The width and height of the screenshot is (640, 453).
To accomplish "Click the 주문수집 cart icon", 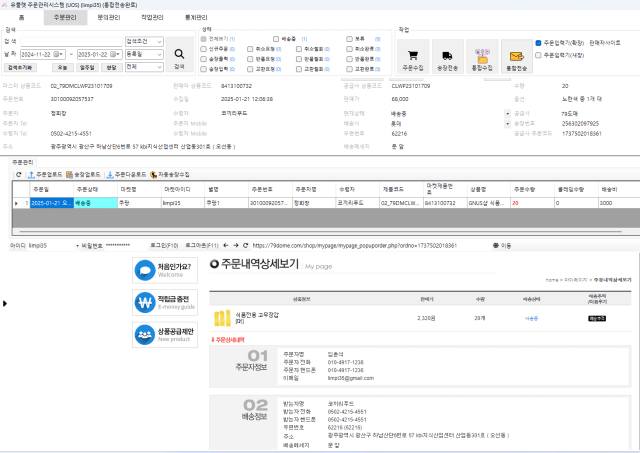I will pos(413,57).
